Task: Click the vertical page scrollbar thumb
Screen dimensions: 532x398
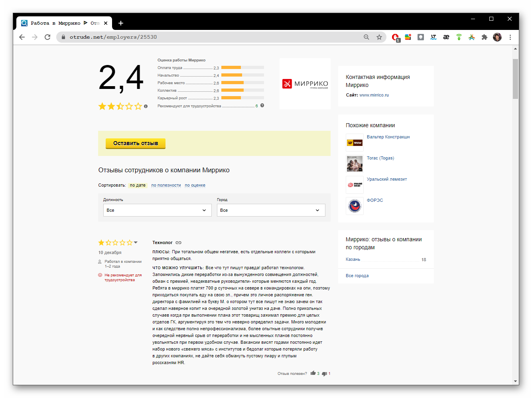Action: [515, 79]
